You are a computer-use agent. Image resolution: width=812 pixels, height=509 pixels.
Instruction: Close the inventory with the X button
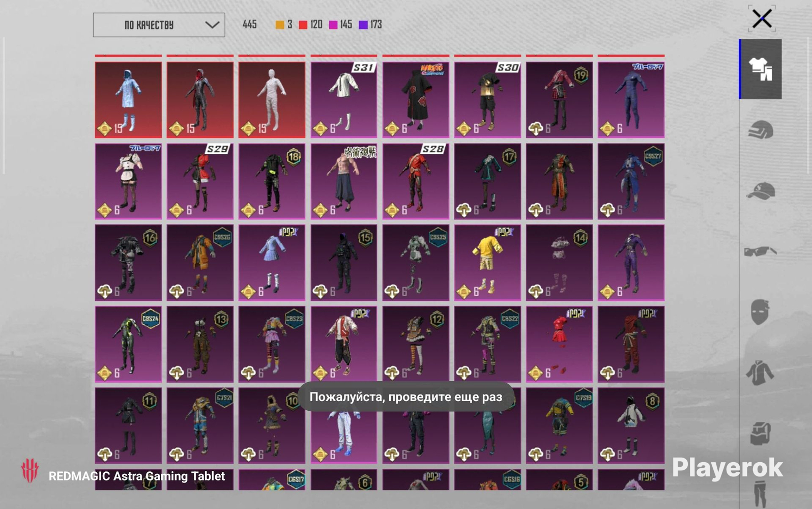(x=762, y=19)
